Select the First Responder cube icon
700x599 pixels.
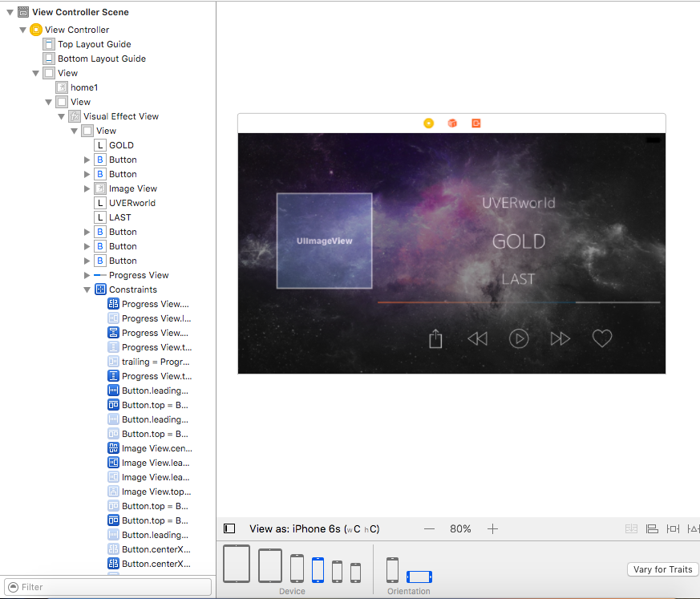(x=452, y=123)
